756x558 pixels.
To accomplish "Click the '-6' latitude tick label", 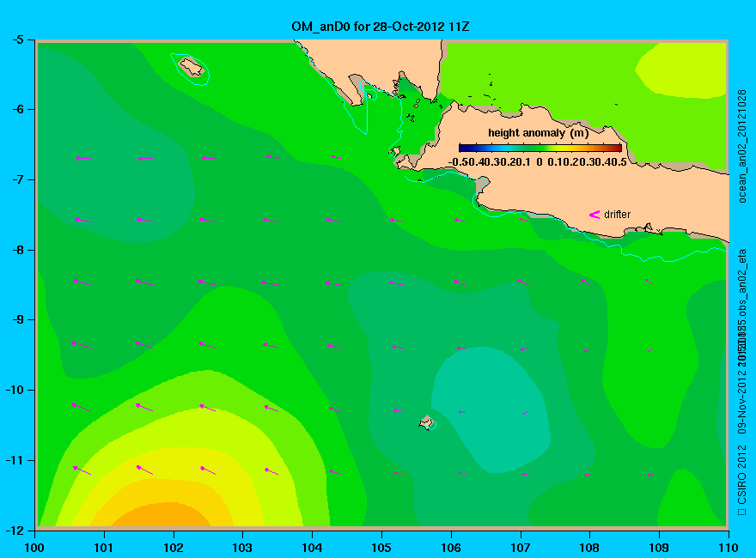I will coord(17,109).
